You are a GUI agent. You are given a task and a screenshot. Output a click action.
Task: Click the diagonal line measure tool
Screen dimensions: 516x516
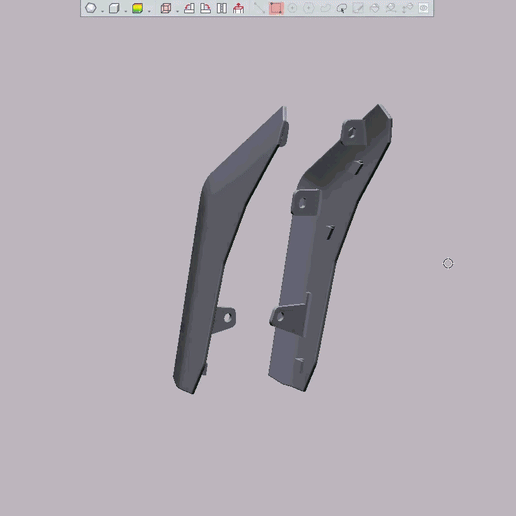259,8
